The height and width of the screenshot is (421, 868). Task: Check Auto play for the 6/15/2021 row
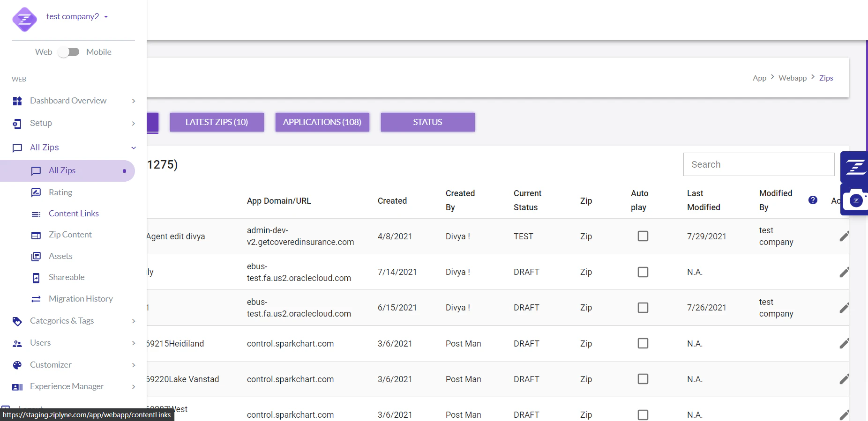[643, 308]
